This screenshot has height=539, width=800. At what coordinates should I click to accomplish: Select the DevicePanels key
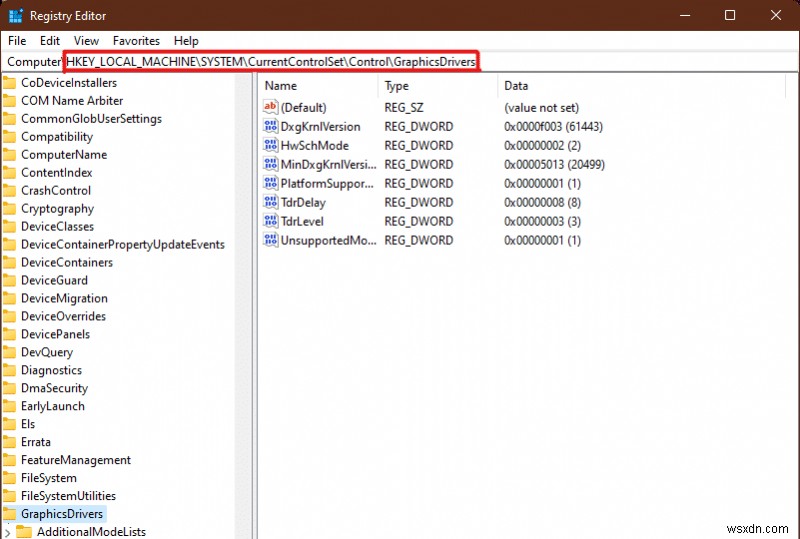click(x=56, y=334)
